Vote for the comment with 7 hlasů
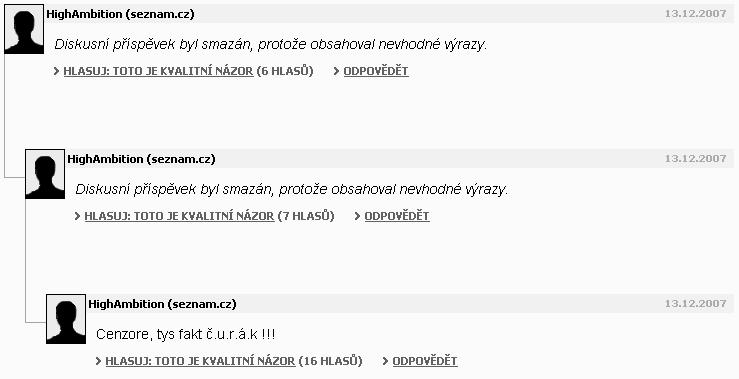Screen dimensions: 739x379 pyautogui.click(x=179, y=216)
